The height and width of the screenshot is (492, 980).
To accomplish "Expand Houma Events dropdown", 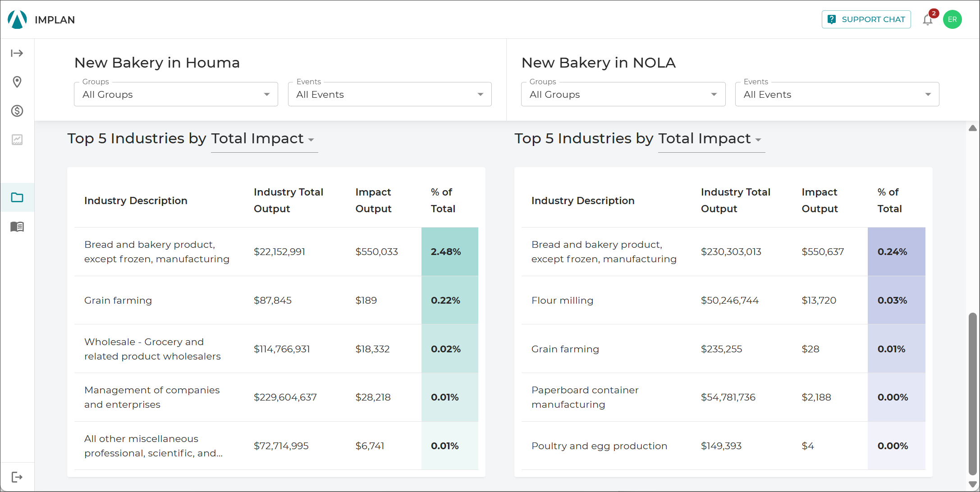I will click(x=390, y=94).
